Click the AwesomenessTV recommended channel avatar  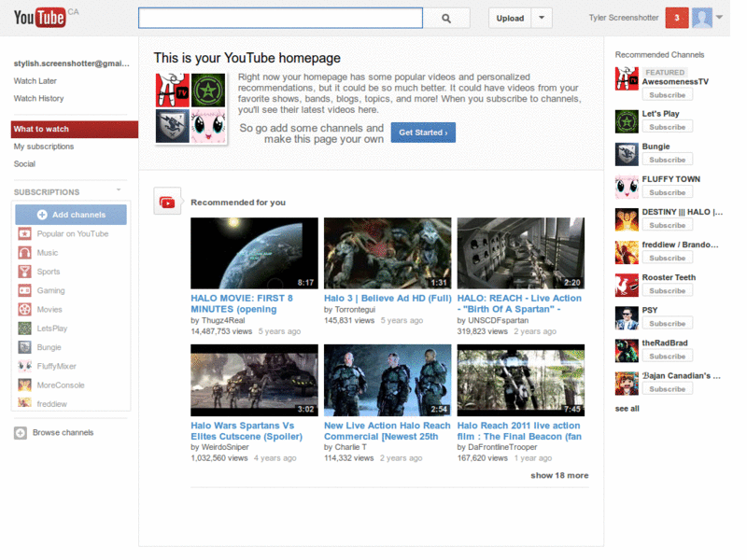(x=627, y=79)
